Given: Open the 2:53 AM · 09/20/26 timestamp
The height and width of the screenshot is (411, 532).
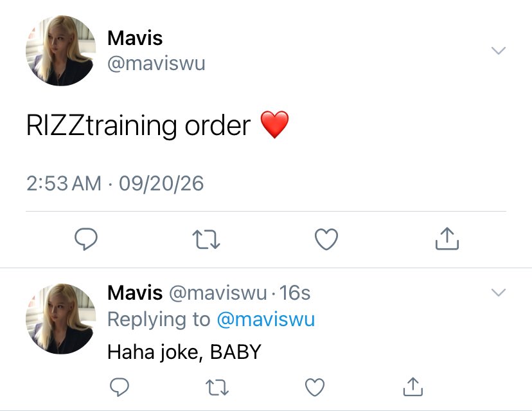Looking at the screenshot, I should tap(115, 183).
